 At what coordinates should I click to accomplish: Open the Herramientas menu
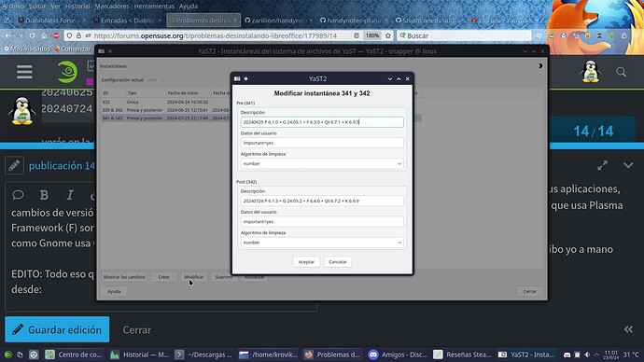tap(154, 7)
